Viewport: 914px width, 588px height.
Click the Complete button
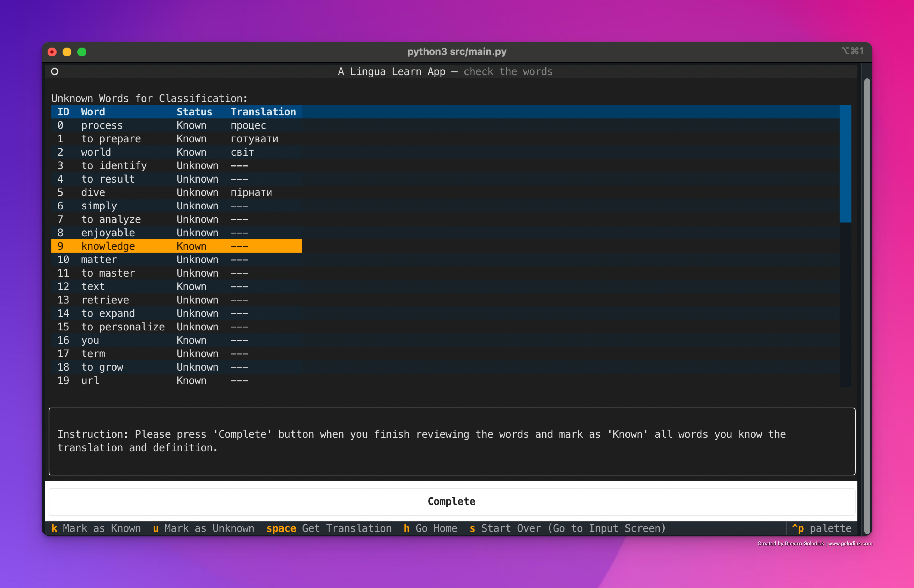[x=451, y=501]
